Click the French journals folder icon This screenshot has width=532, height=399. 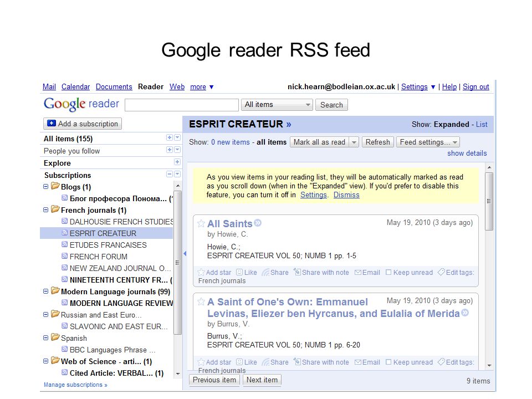point(55,209)
